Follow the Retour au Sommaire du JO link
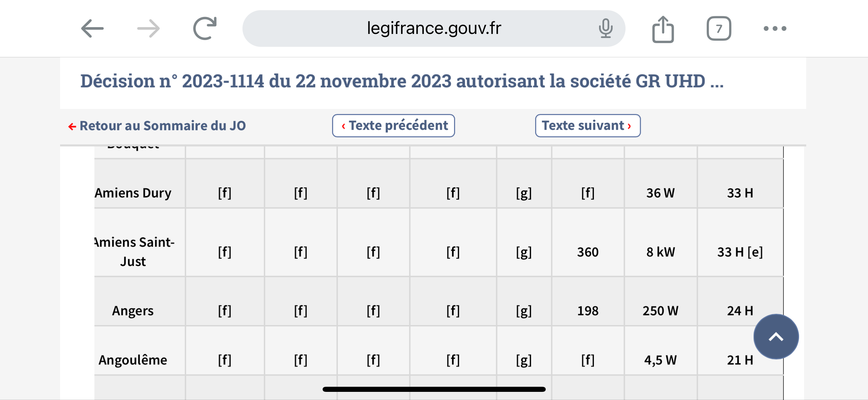Screen dimensions: 868x400 point(163,126)
